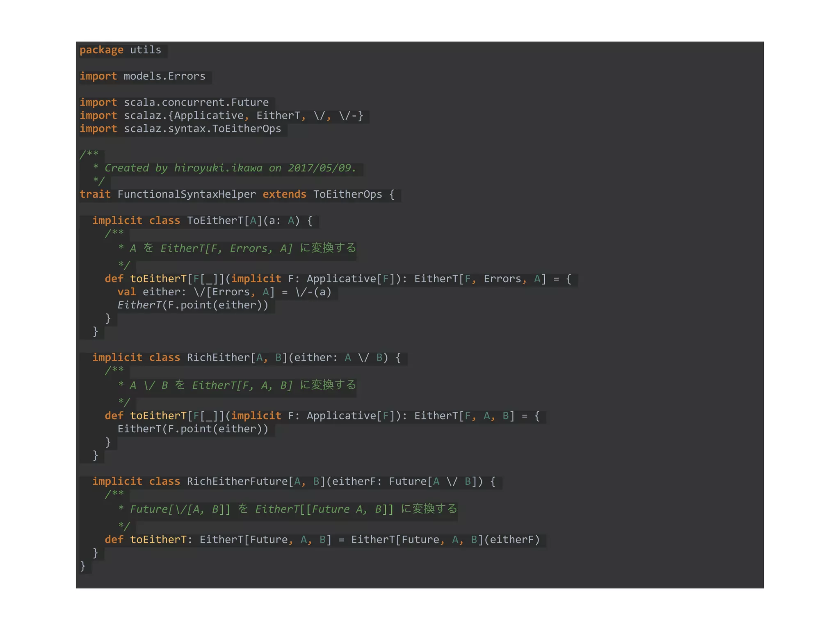This screenshot has width=840, height=630.
Task: Click the 'import models.Errors' line
Action: (142, 76)
